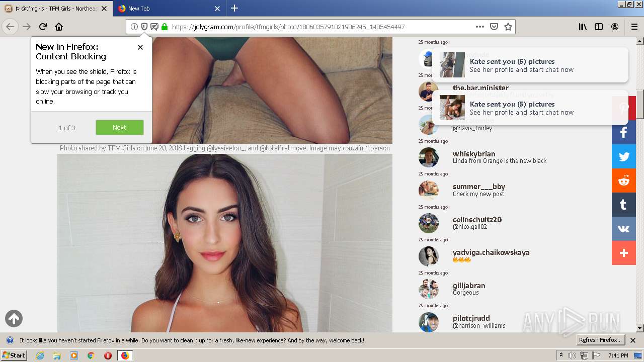Click whiskybrian's avatar picture
644x362 pixels.
coord(429,157)
